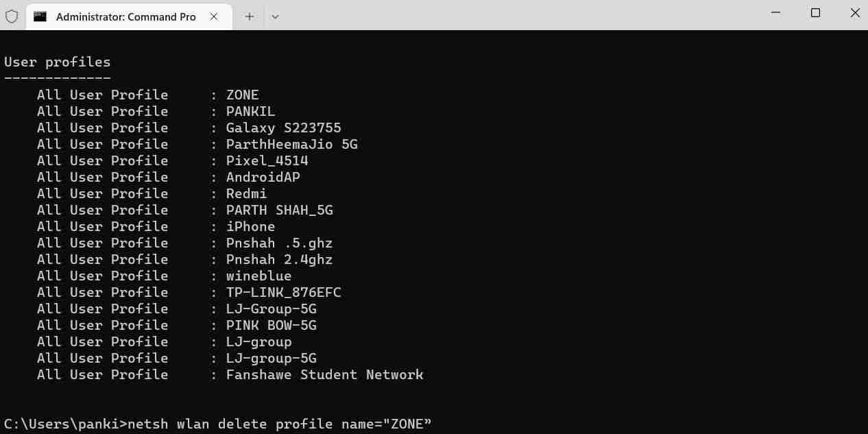Viewport: 868px width, 434px height.
Task: Select the Fanshawe Student Network entry
Action: click(x=325, y=374)
